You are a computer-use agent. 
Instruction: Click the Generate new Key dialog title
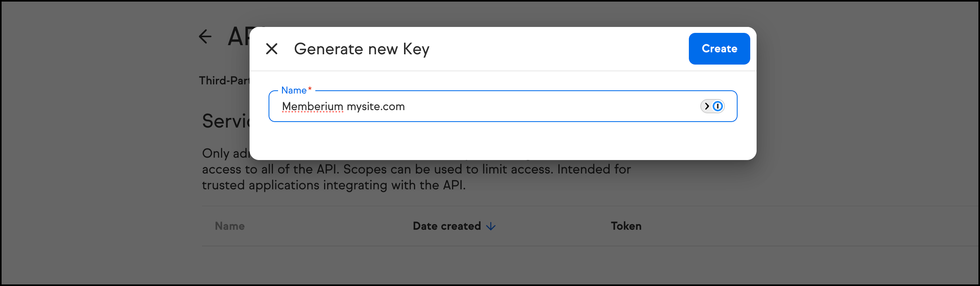(362, 49)
